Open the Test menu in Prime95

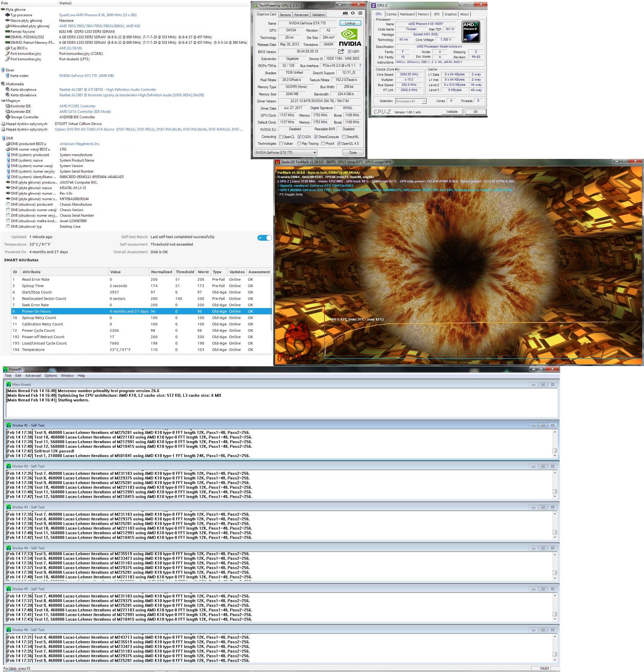click(x=8, y=376)
